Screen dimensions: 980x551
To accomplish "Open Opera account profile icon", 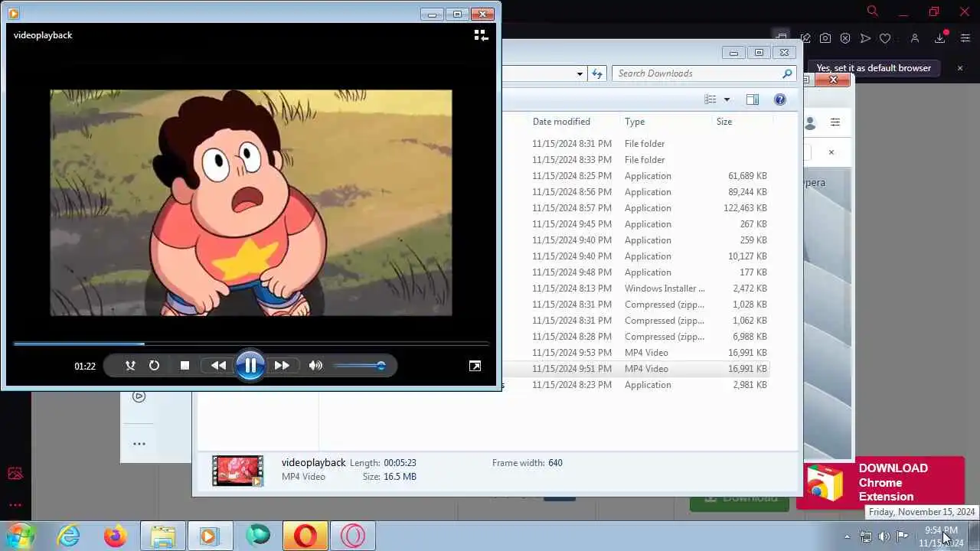I will [914, 38].
